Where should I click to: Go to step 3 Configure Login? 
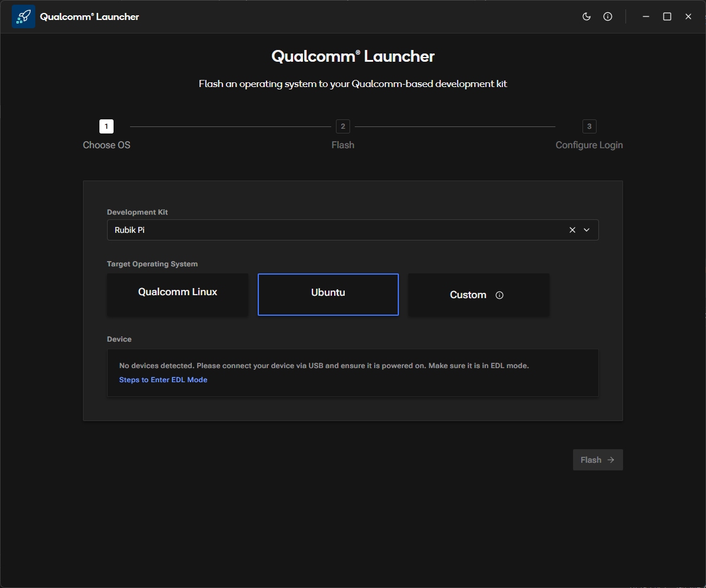(589, 145)
